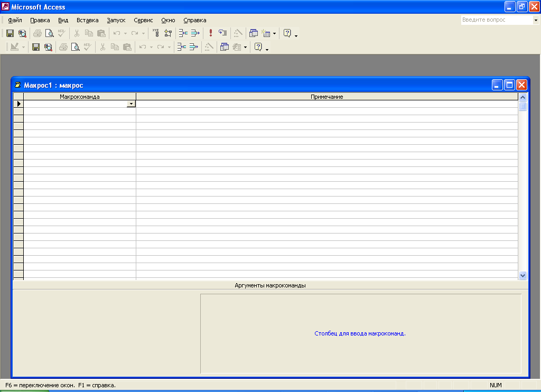Click Delete Rows icon in lower toolbar row
Image resolution: width=541 pixels, height=392 pixels.
tap(194, 47)
